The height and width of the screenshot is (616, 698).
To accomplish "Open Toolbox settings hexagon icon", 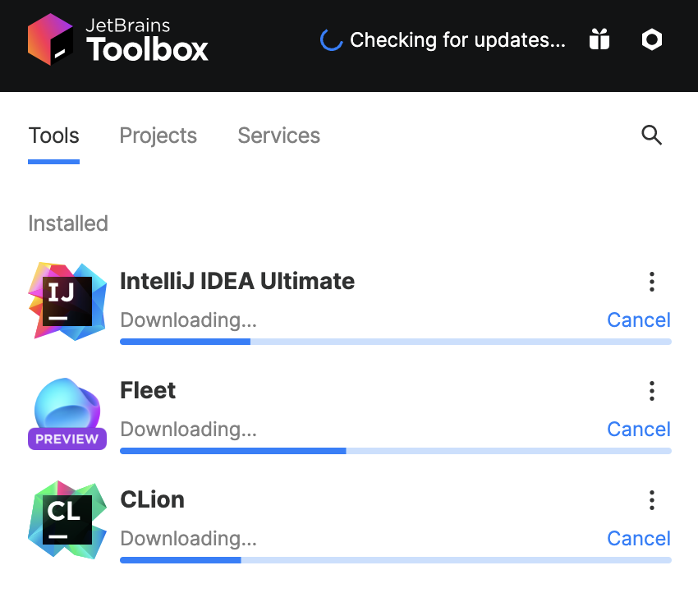I will pos(652,39).
